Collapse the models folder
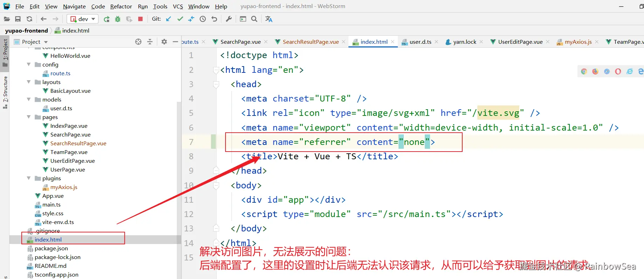Viewport: 644px width, 279px height. coord(29,99)
